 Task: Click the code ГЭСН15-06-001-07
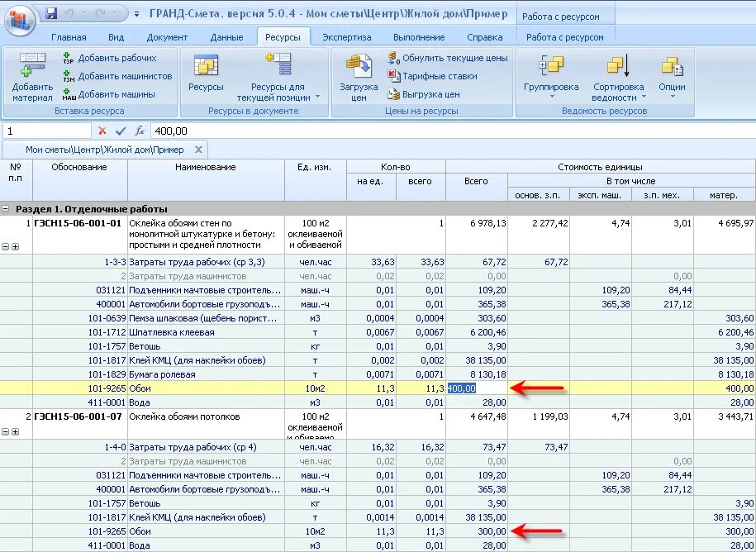(78, 416)
